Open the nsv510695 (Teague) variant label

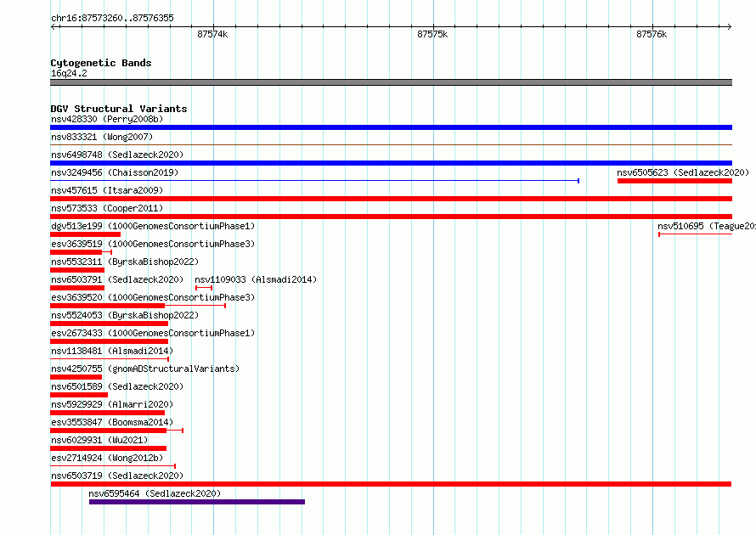pyautogui.click(x=707, y=226)
